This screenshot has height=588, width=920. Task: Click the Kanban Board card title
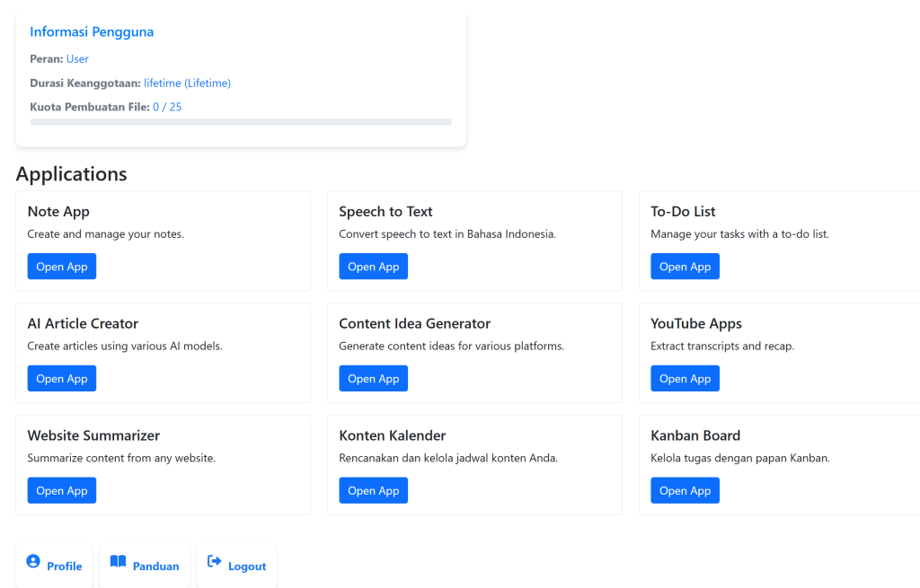pos(695,435)
